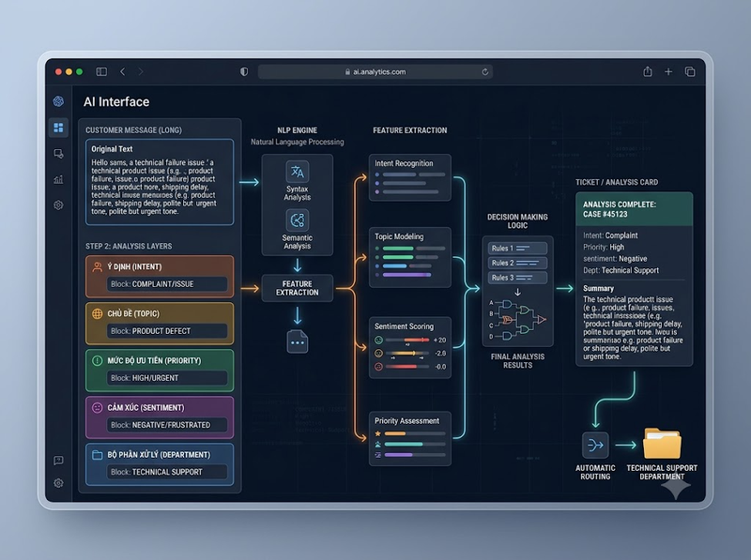Screen dimensions: 751x560
Task: Click the 'Priority: High' line
Action: [x=604, y=247]
